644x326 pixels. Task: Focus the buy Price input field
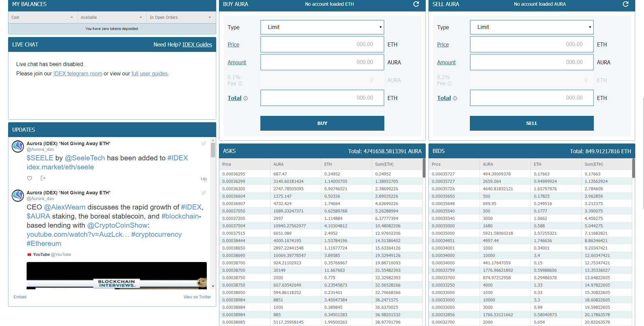click(322, 44)
